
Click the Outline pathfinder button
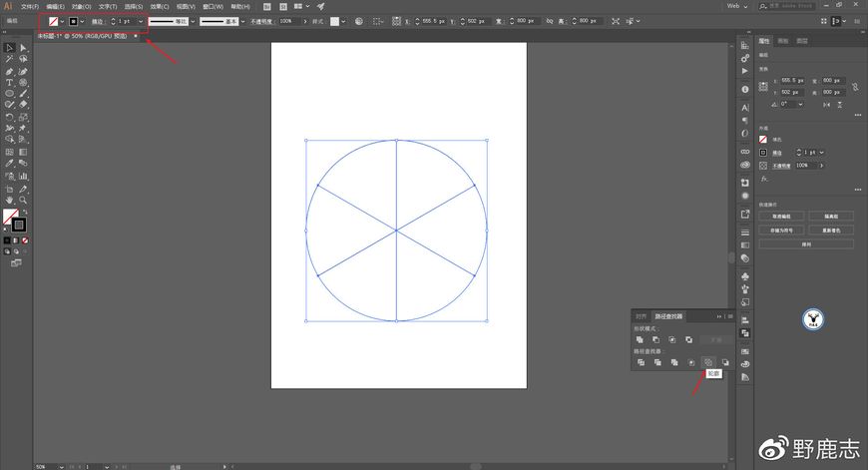tap(708, 362)
